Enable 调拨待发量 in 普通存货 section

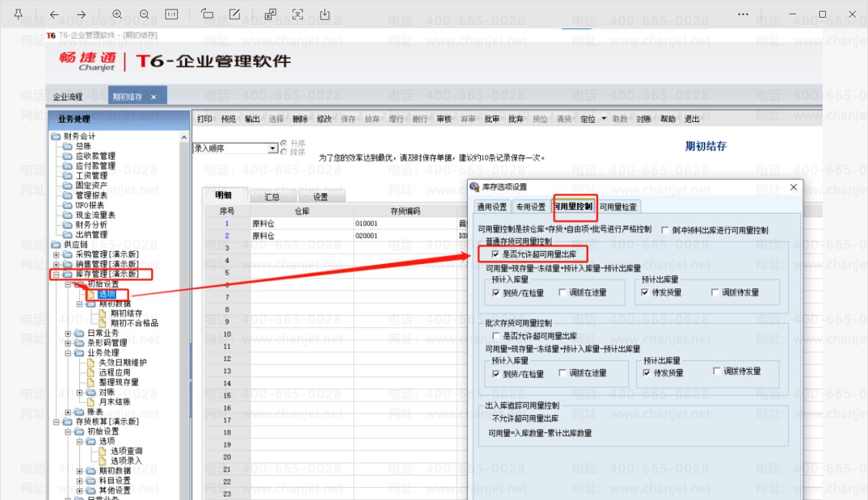[x=715, y=292]
